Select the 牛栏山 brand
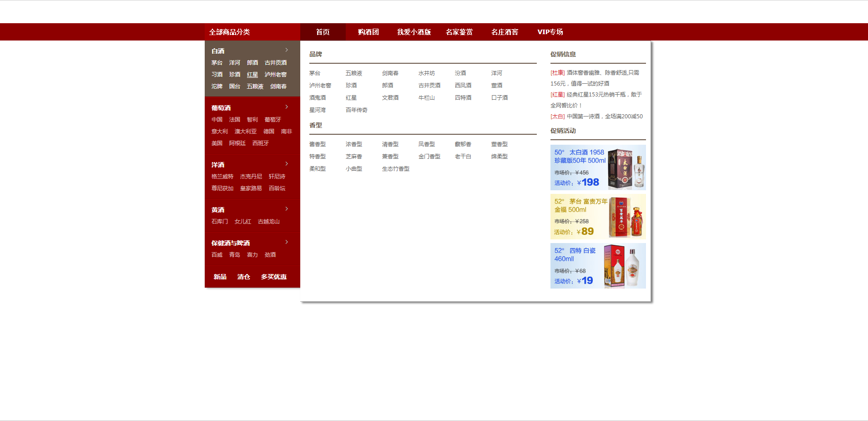The height and width of the screenshot is (421, 868). [427, 98]
